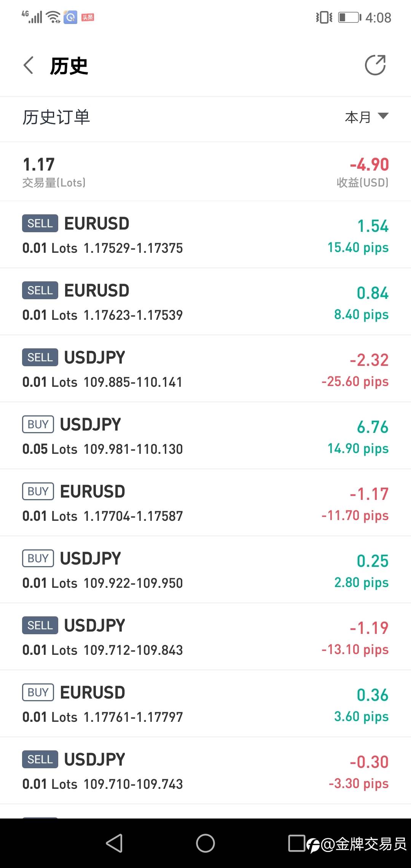Tap the dropdown triangle next to 本月

pos(383,116)
